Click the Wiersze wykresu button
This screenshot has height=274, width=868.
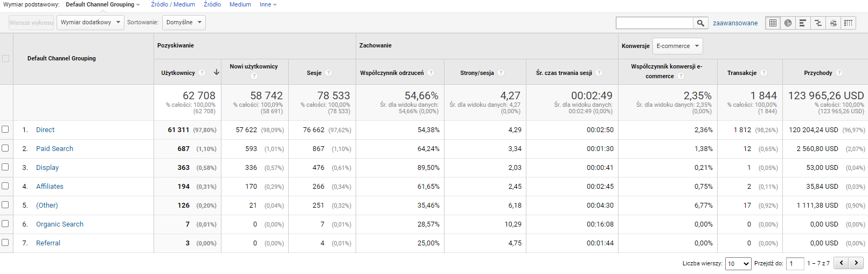pyautogui.click(x=31, y=23)
